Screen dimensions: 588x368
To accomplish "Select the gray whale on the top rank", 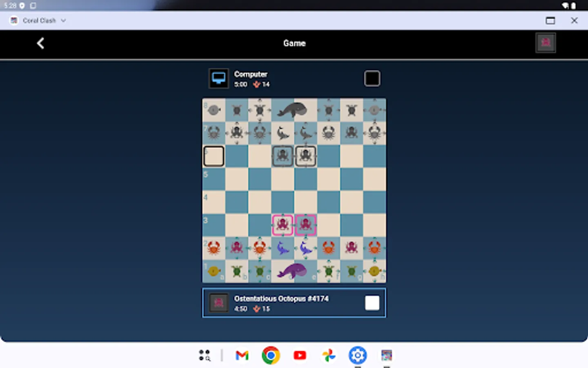I will (292, 109).
